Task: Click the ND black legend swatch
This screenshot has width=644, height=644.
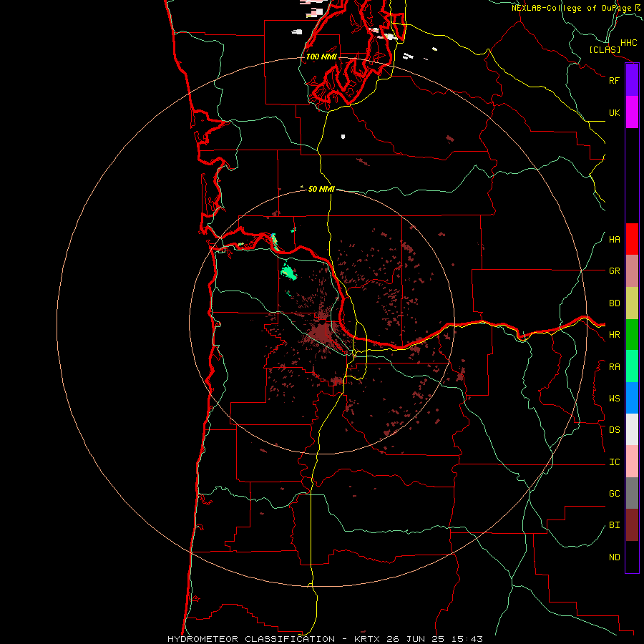Action: (632, 557)
